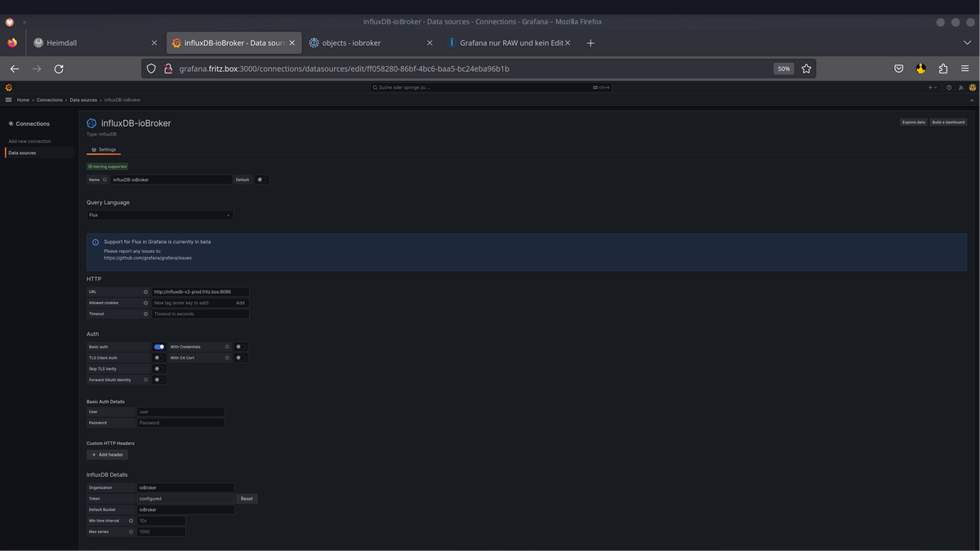The image size is (980, 551).
Task: Click the Explore data button
Action: (x=914, y=122)
